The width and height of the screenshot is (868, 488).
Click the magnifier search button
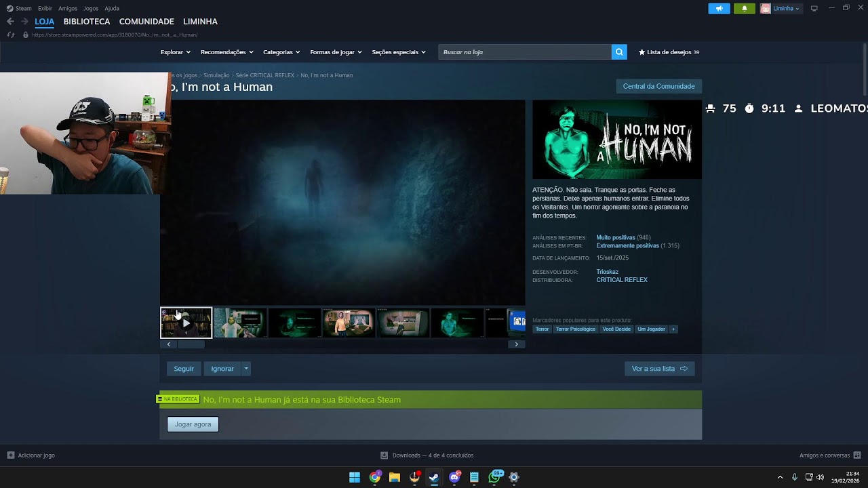point(619,52)
